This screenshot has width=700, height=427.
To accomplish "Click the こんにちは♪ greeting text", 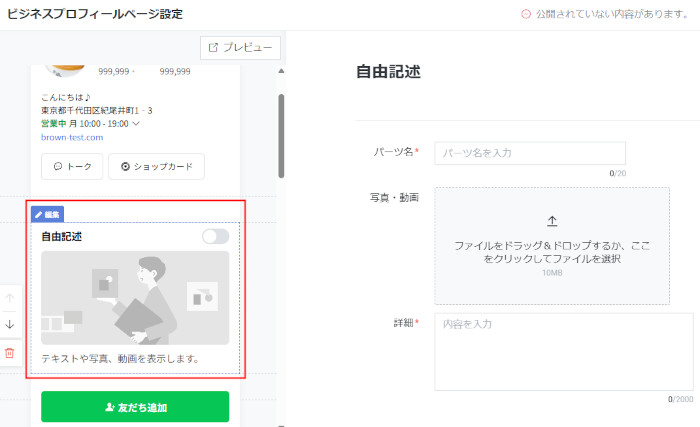I will point(66,97).
